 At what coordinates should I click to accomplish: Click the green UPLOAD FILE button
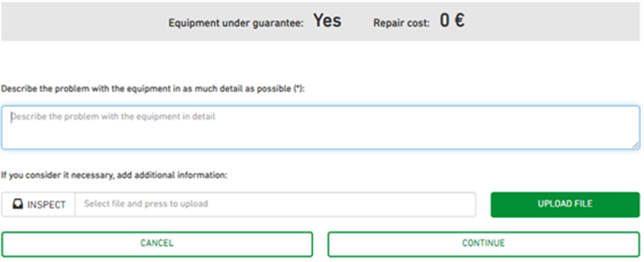coord(565,205)
